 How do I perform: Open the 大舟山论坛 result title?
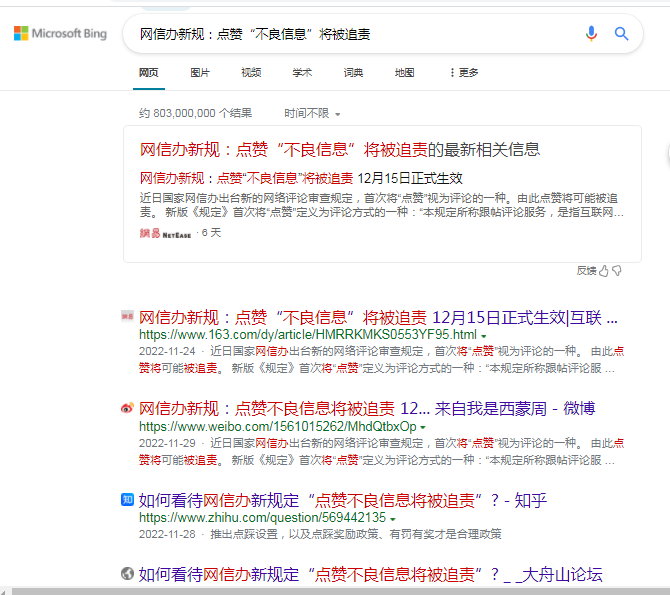pyautogui.click(x=370, y=574)
